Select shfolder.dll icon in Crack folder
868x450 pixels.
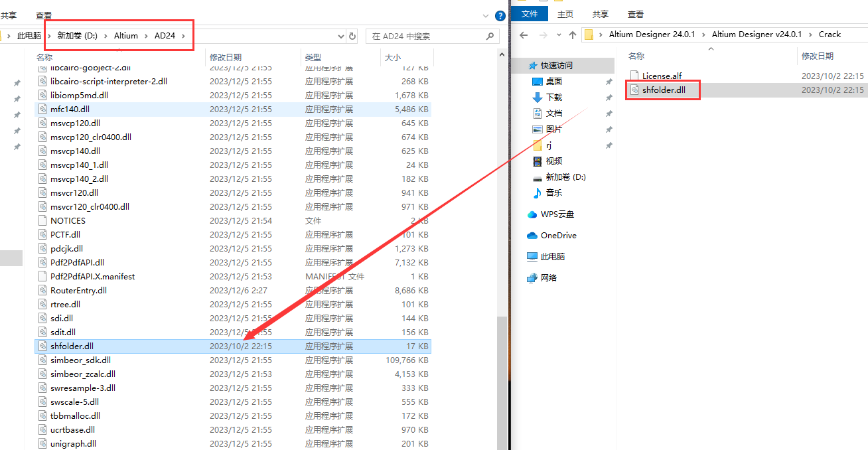(634, 90)
